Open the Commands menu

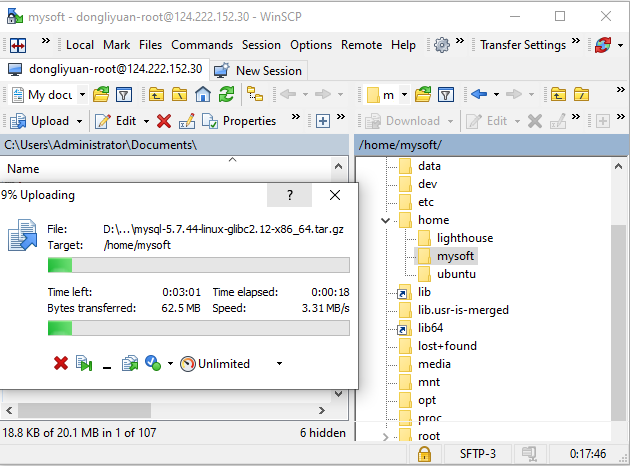pyautogui.click(x=202, y=45)
